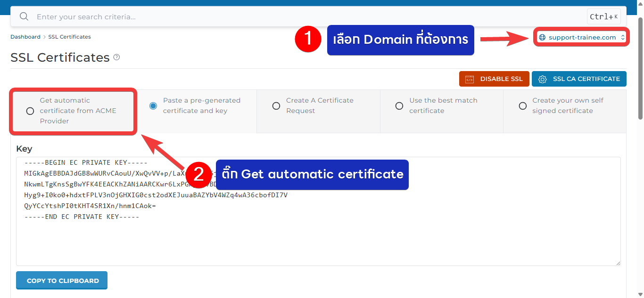Click the help icon beside SSL Certificates

coord(117,57)
